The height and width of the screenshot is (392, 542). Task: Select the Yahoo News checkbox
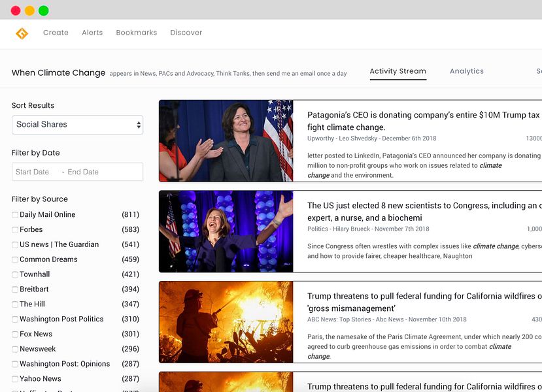point(15,379)
